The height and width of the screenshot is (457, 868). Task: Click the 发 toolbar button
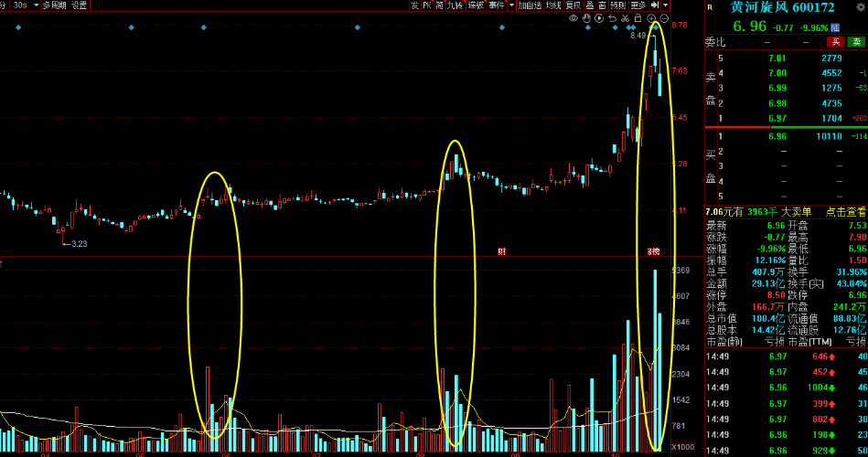[414, 5]
